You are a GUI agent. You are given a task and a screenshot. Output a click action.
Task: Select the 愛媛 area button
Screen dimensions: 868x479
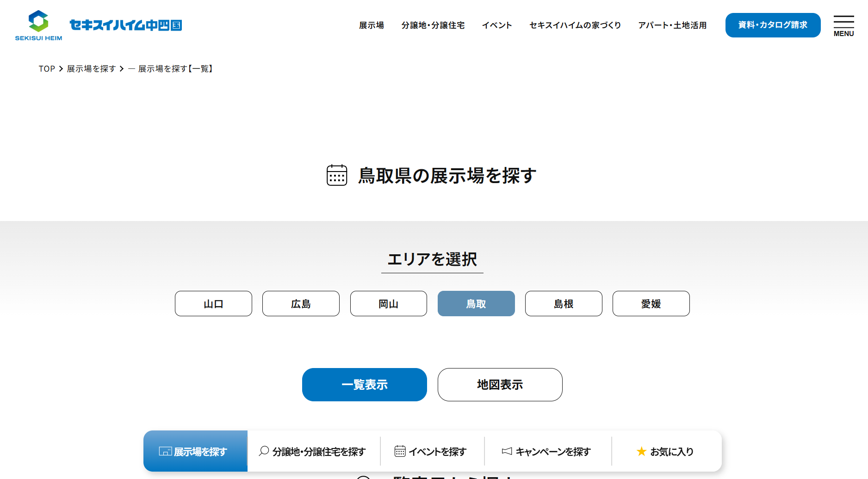[651, 304]
